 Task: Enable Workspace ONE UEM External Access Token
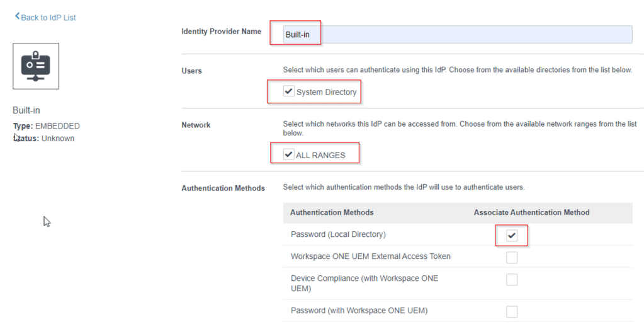pos(512,257)
